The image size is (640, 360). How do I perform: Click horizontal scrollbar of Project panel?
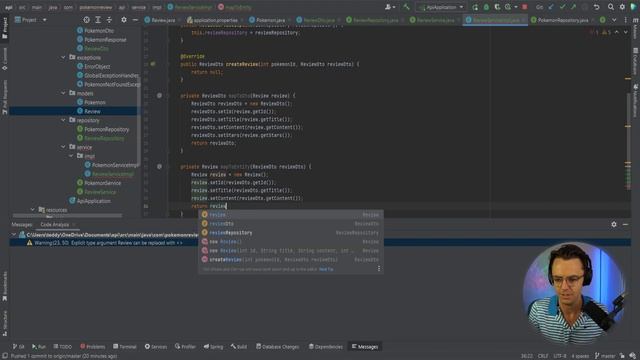pyautogui.click(x=67, y=216)
